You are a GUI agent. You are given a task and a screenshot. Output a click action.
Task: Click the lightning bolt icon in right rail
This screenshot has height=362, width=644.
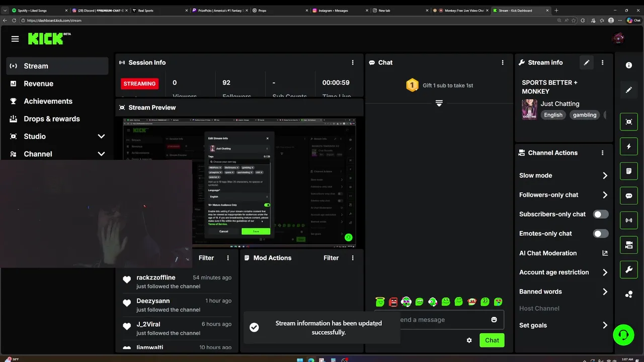[629, 146]
